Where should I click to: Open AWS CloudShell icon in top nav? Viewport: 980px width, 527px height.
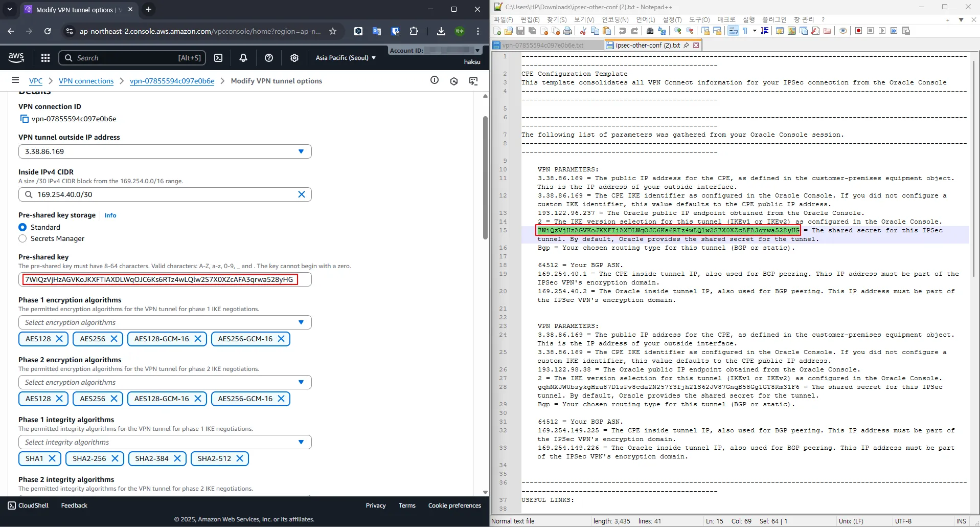tap(218, 58)
